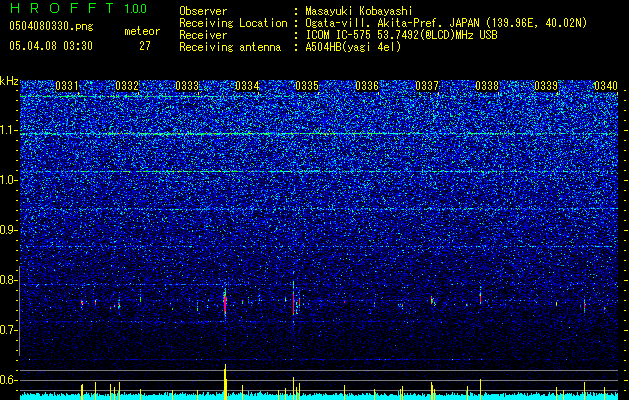This screenshot has width=629, height=400.
Task: Click the HROFFT 1.0.0 title text
Action: click(78, 8)
